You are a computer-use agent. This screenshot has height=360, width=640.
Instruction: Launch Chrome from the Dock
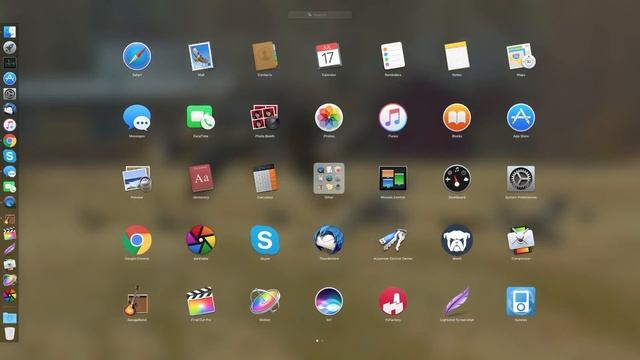[9, 140]
